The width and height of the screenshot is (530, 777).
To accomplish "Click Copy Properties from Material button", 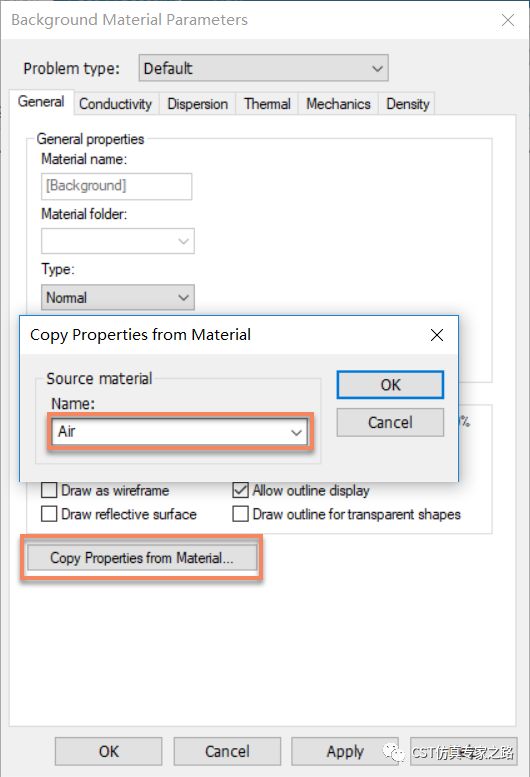I will coord(142,558).
